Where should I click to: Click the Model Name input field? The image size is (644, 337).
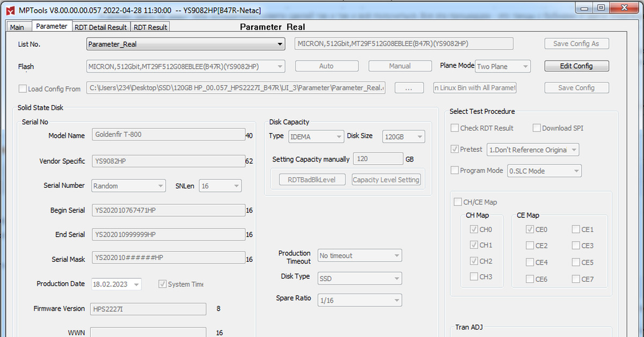click(x=168, y=135)
